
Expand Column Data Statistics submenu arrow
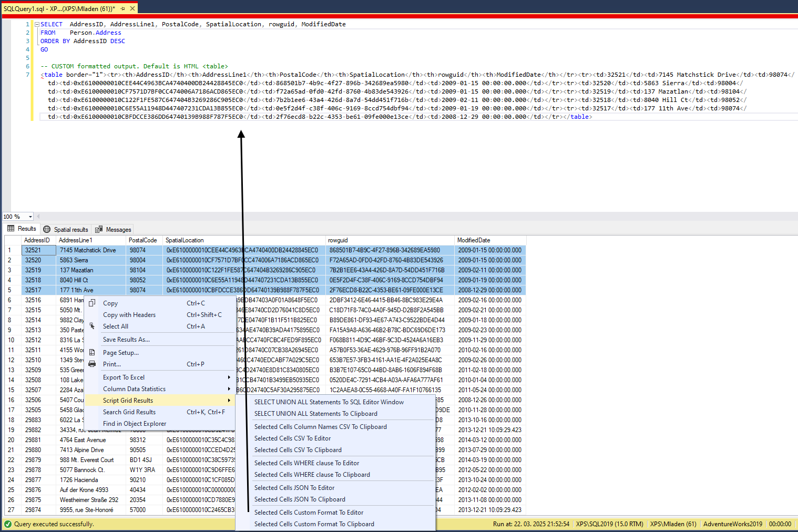229,389
